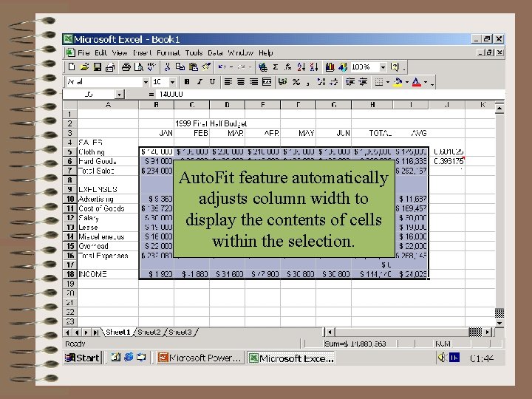
Task: Click the Copy icon
Action: pyautogui.click(x=180, y=66)
